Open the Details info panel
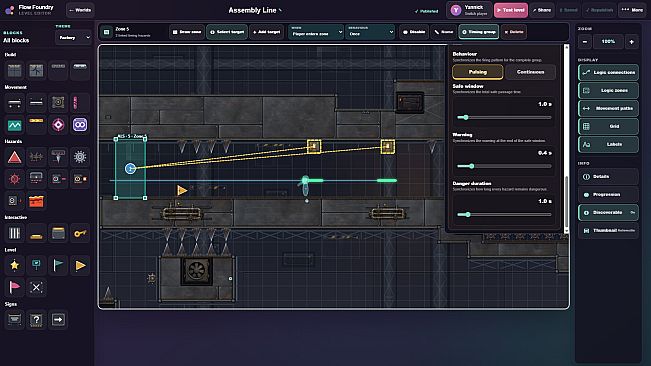 608,176
